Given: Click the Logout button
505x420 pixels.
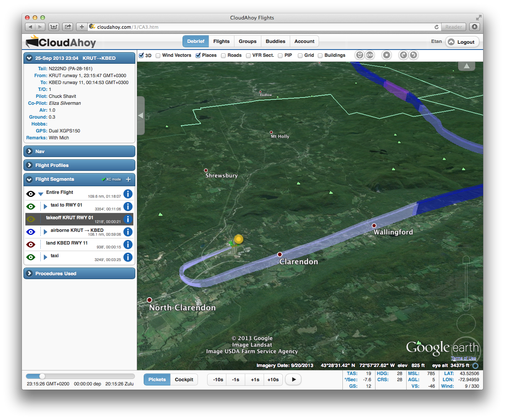Looking at the screenshot, I should (x=462, y=42).
